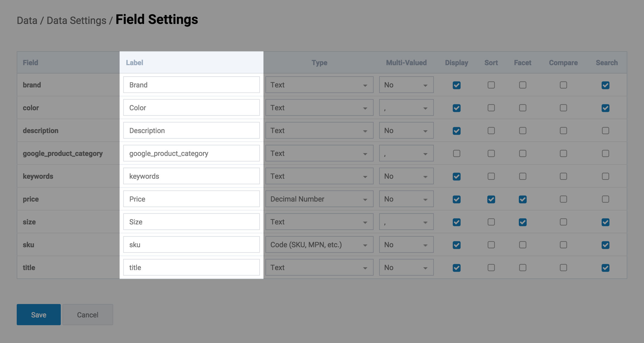Enable Sort for the color field

491,108
